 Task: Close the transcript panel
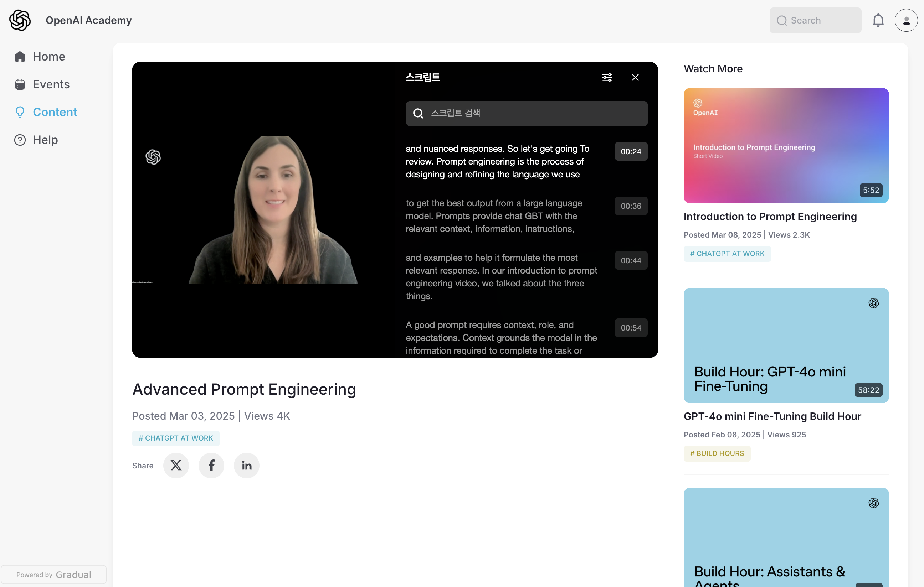tap(635, 77)
